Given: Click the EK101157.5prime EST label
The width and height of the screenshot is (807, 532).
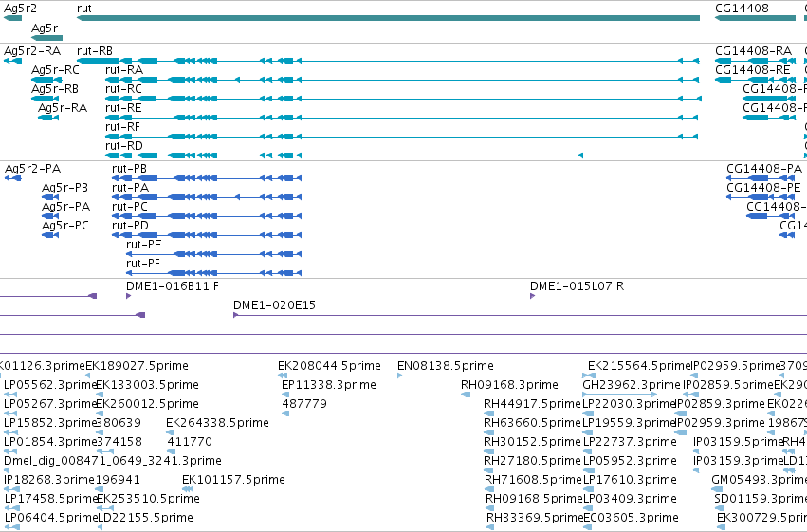Looking at the screenshot, I should [233, 481].
